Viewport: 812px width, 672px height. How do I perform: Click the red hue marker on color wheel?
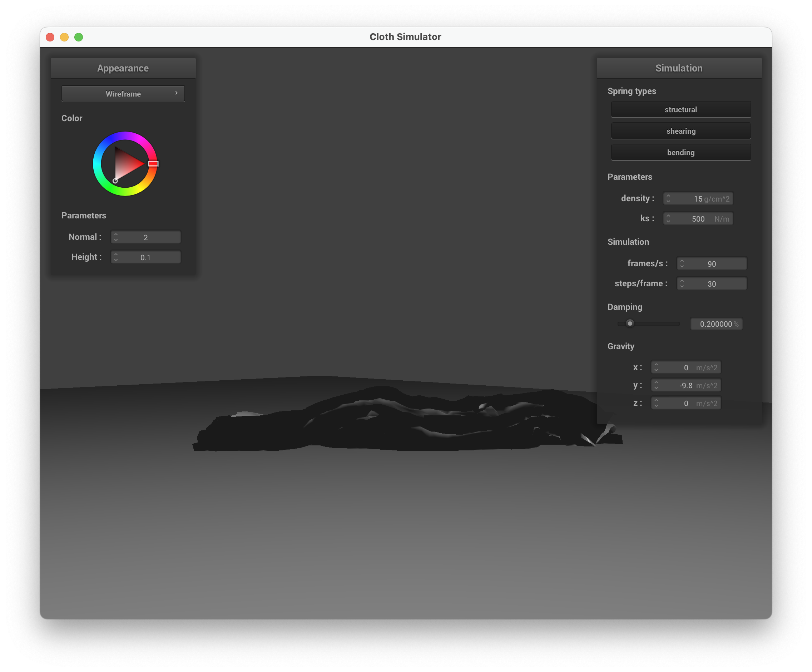(x=153, y=164)
